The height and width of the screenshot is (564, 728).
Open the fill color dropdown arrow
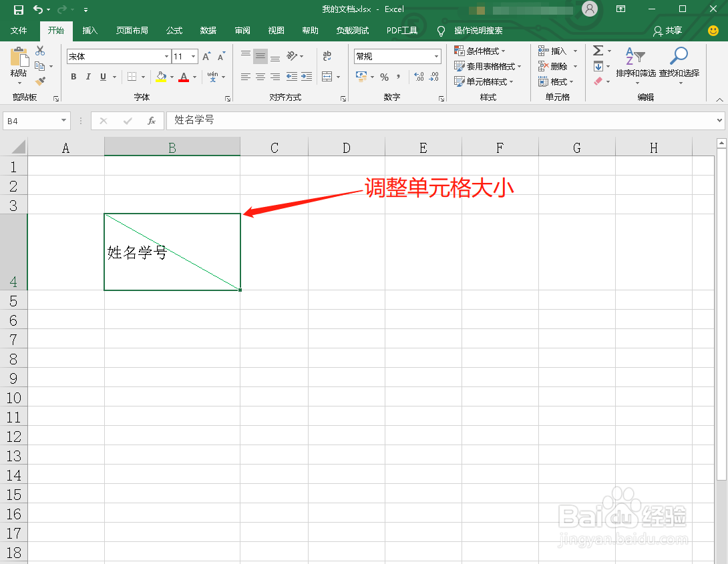[x=172, y=77]
